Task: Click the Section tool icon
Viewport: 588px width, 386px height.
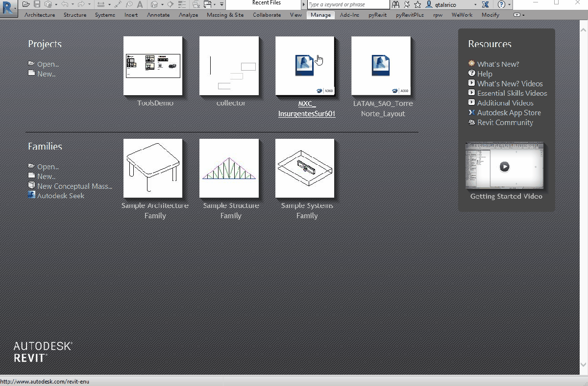Action: pos(171,4)
